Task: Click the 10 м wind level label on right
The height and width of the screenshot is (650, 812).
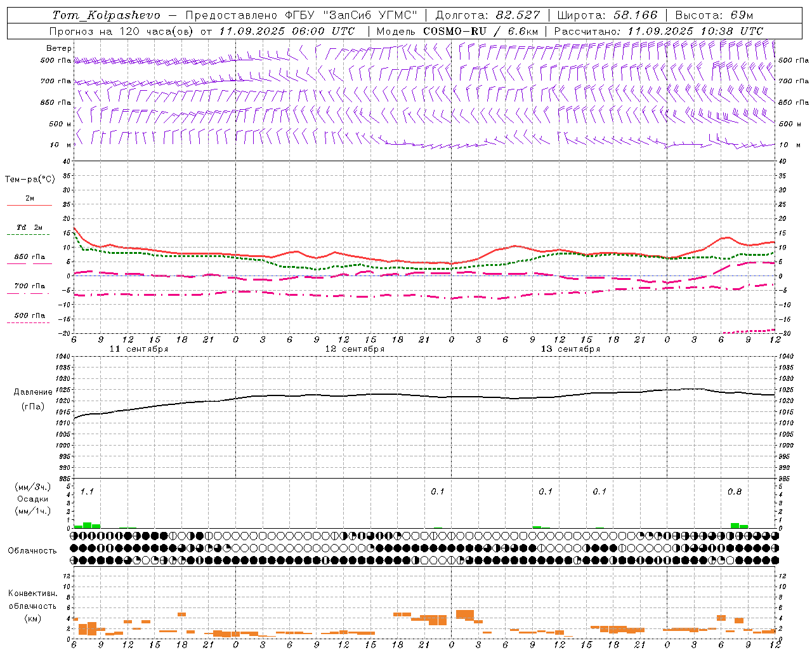Action: pyautogui.click(x=790, y=145)
